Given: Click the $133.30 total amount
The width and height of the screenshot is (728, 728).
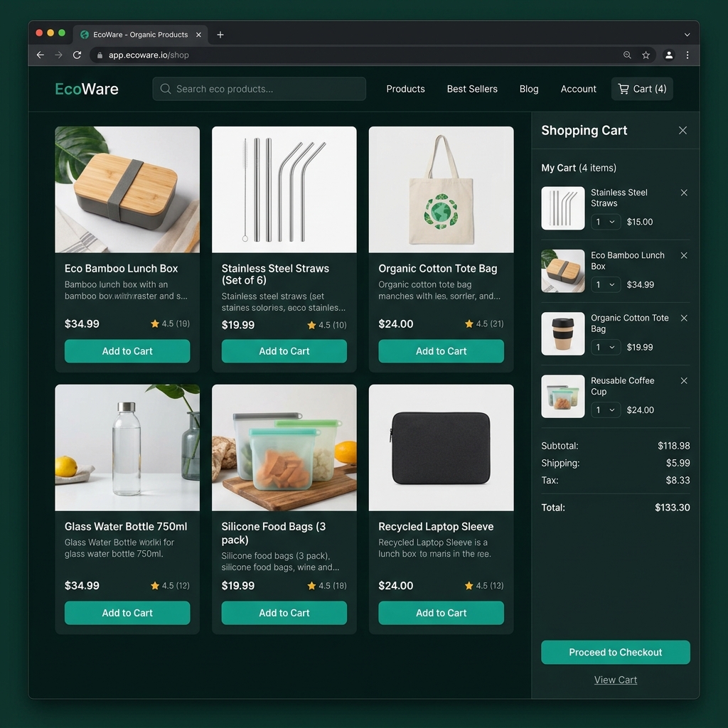Looking at the screenshot, I should (673, 508).
